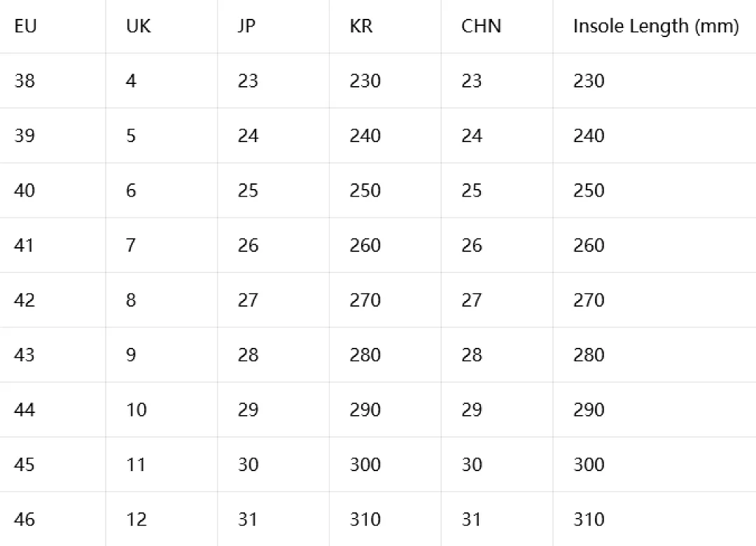Select the JP column header
Image resolution: width=756 pixels, height=546 pixels.
pos(246,26)
